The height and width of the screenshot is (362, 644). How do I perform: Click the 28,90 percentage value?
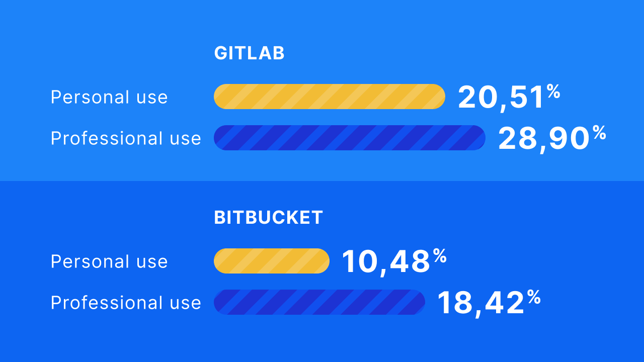pyautogui.click(x=543, y=139)
